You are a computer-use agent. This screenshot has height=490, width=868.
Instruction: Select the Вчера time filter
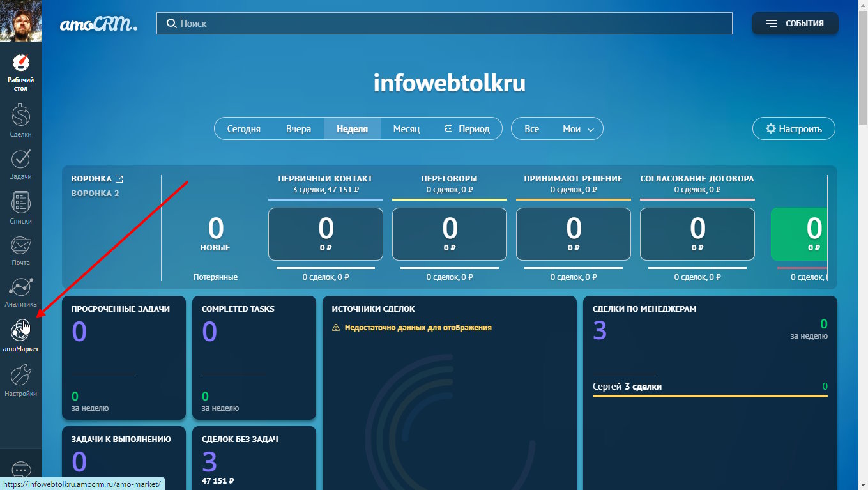click(x=298, y=128)
